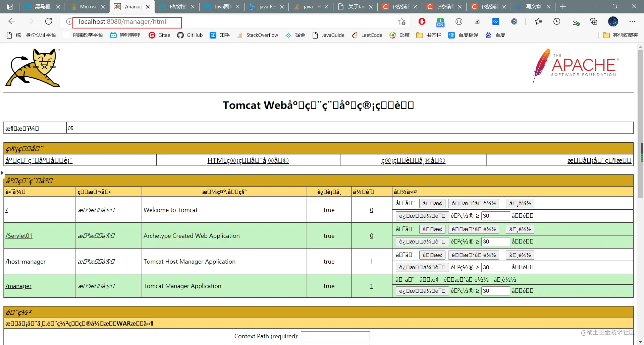Expand the 书签栏 bookmarks folder
Screen dimensions: 644x345
[x=429, y=35]
